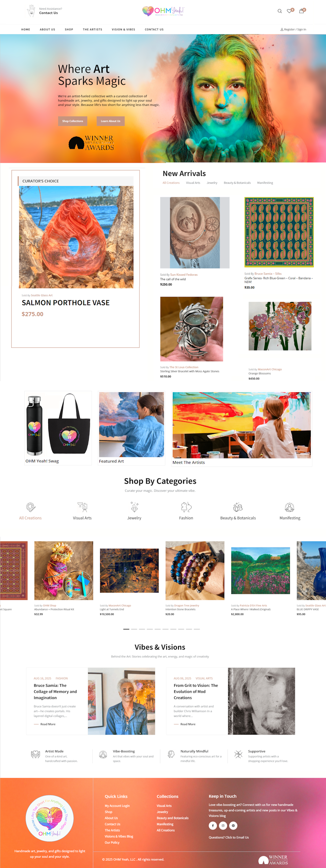Open the shopping bag cart icon
Screen dimensions: 326x868
click(x=301, y=11)
